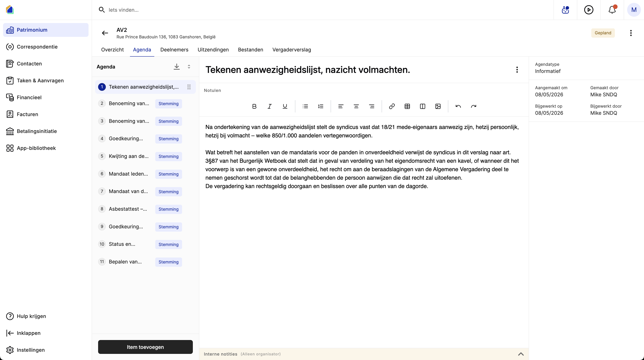Go back with the arrow button
The image size is (644, 360).
pyautogui.click(x=105, y=33)
